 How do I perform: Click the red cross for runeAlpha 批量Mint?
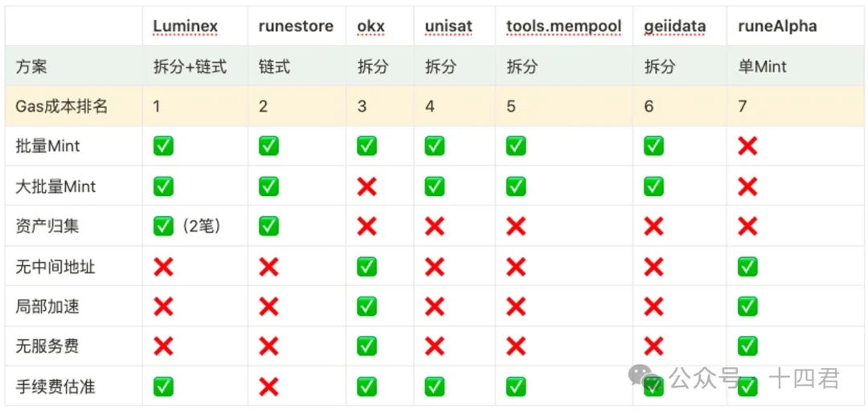coord(747,146)
